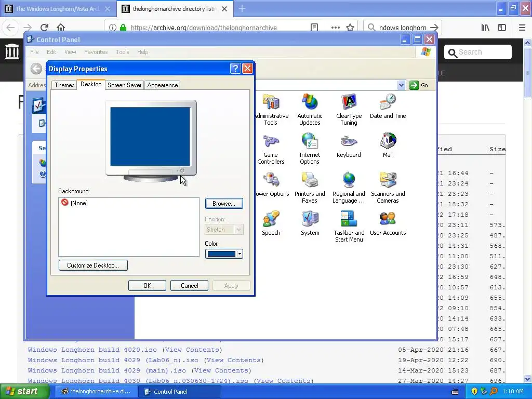532x399 pixels.
Task: Open the Speech applet
Action: point(271,223)
